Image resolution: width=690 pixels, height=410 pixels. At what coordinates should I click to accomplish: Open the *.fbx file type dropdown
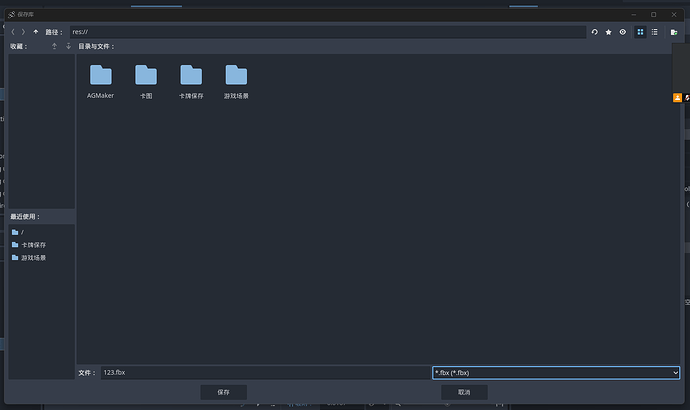point(556,372)
